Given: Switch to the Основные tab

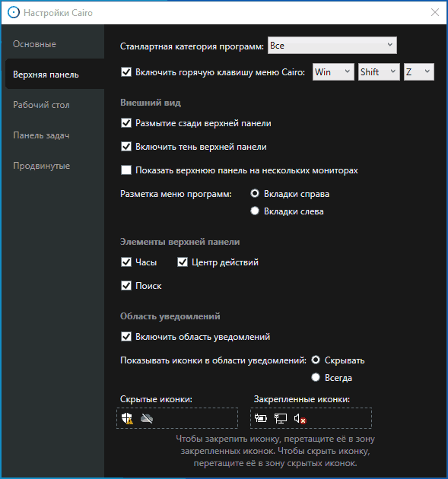Looking at the screenshot, I should 53,44.
